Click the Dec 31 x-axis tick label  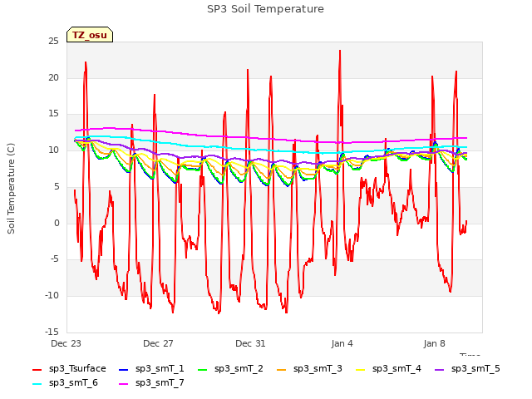250,343
